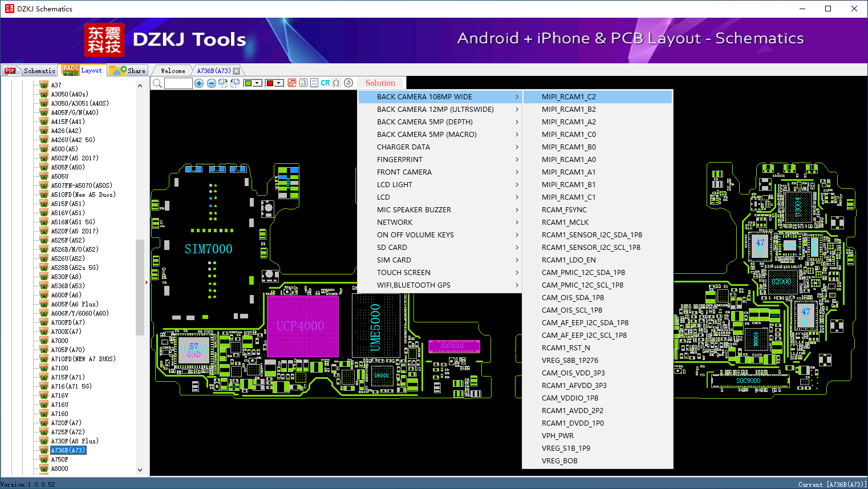Screen dimensions: 868x489
Task: Click the model list scroll-down arrow
Action: (x=140, y=470)
